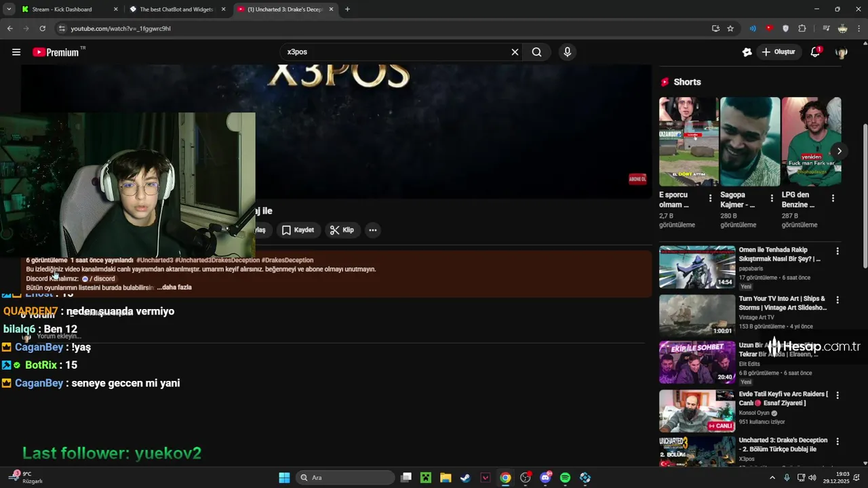Image resolution: width=868 pixels, height=488 pixels.
Task: Click the address bar URL
Action: point(121,28)
